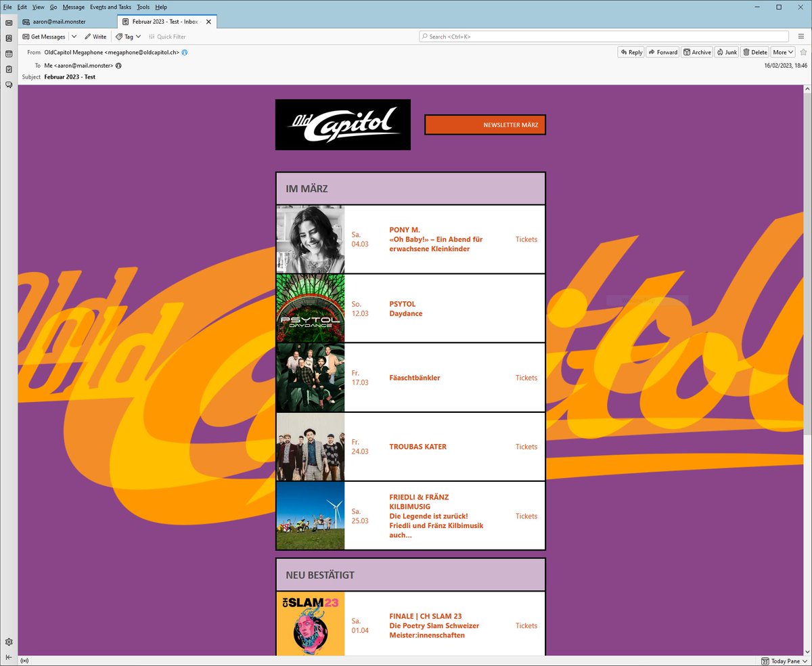Open the Calendar sidebar icon
Viewport: 812px width, 666px height.
[9, 53]
